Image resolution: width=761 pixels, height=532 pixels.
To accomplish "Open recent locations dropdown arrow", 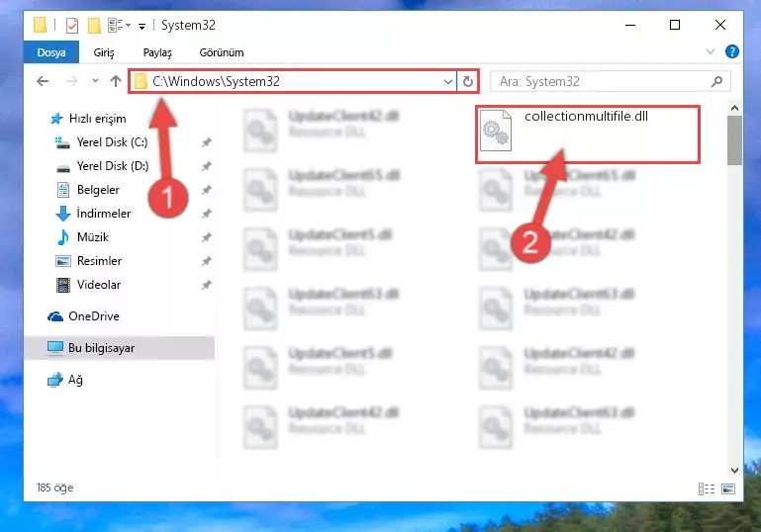I will 95,80.
